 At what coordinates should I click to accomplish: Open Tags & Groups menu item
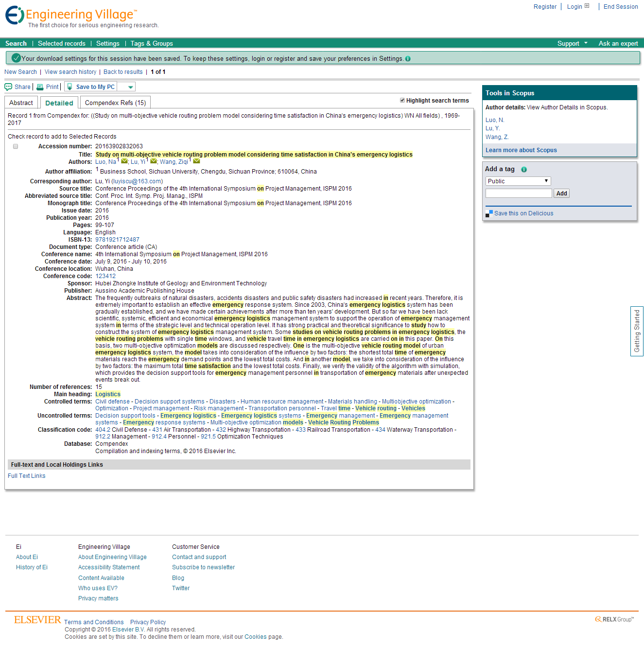152,43
